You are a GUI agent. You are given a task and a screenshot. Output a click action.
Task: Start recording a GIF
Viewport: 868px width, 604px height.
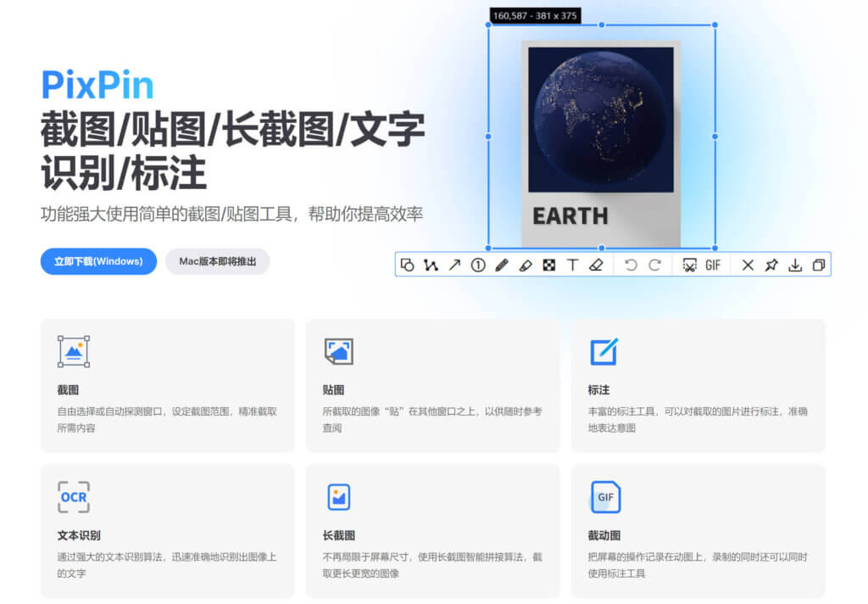click(712, 265)
